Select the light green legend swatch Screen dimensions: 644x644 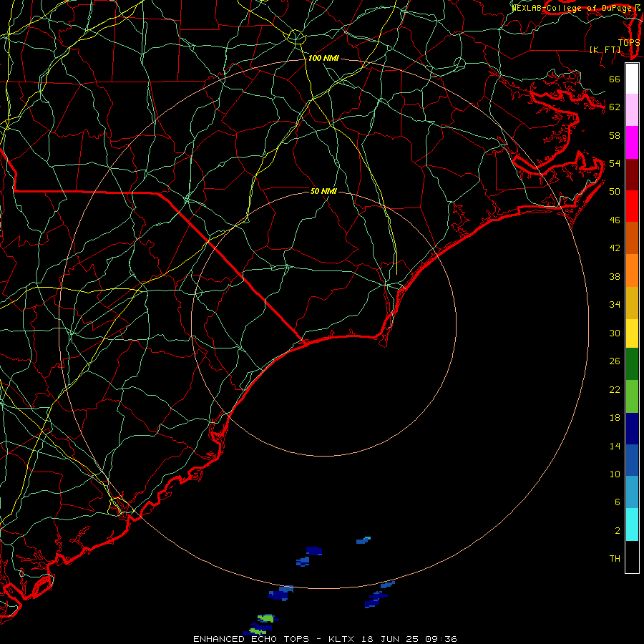[x=632, y=396]
